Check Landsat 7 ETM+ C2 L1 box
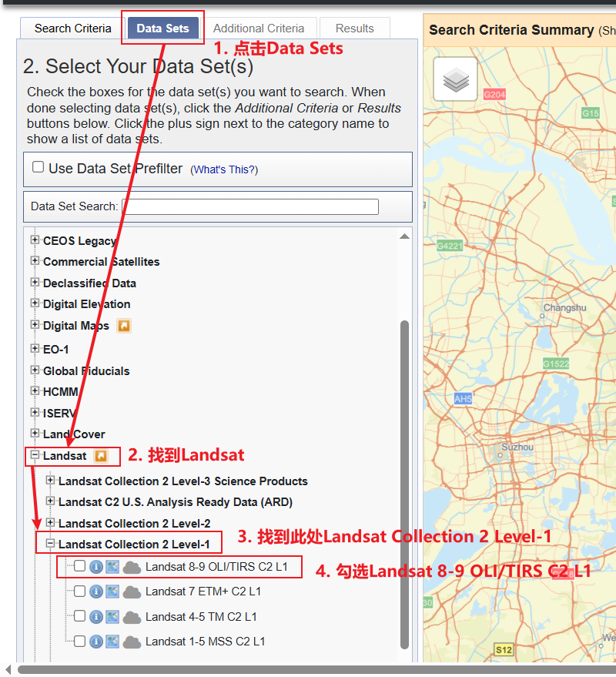Viewport: 616px width, 677px height. (79, 591)
